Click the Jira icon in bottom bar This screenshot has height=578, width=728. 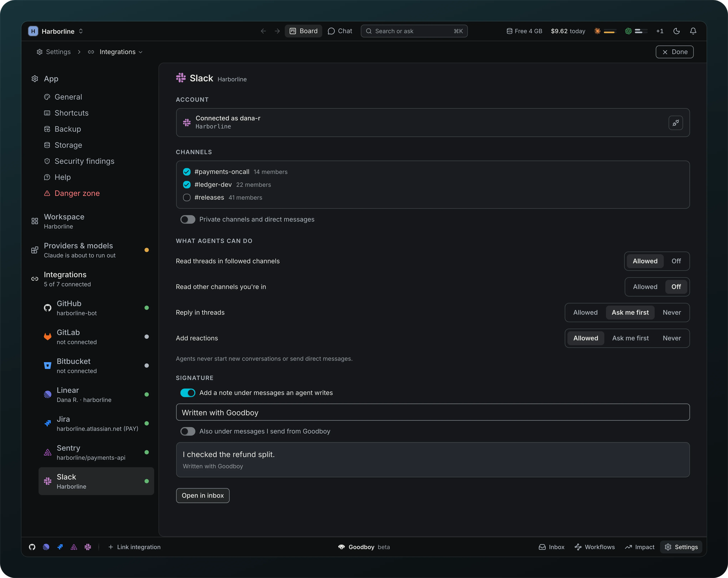pyautogui.click(x=60, y=547)
